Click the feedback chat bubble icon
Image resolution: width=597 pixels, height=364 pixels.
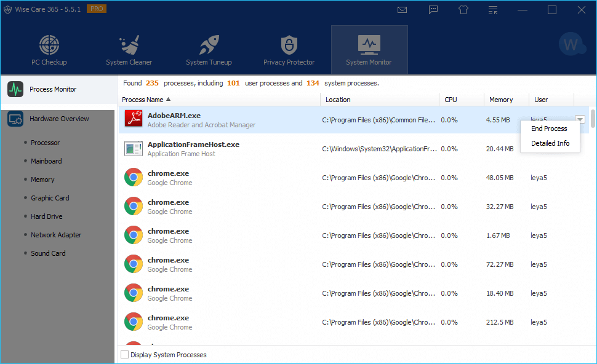click(x=433, y=10)
